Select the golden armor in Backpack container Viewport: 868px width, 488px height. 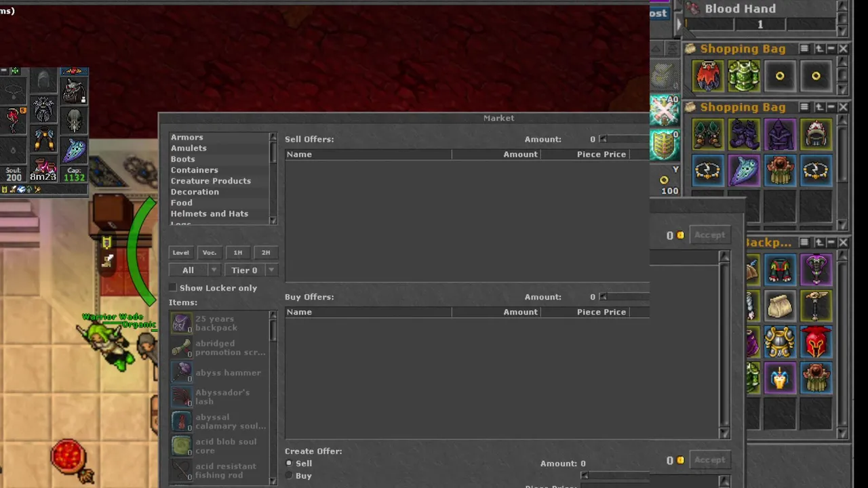[780, 342]
